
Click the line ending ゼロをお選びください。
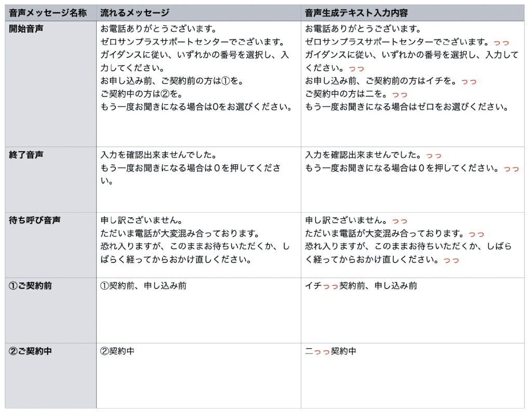[x=406, y=107]
